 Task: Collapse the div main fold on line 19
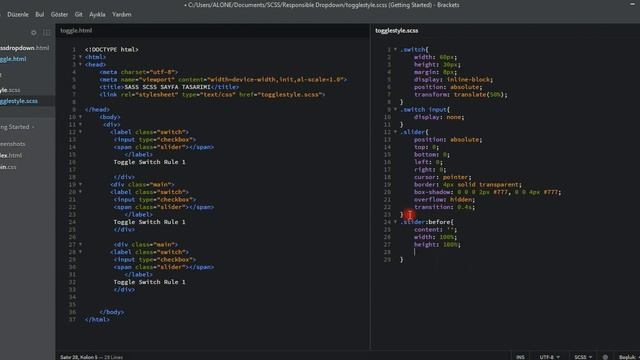80,184
